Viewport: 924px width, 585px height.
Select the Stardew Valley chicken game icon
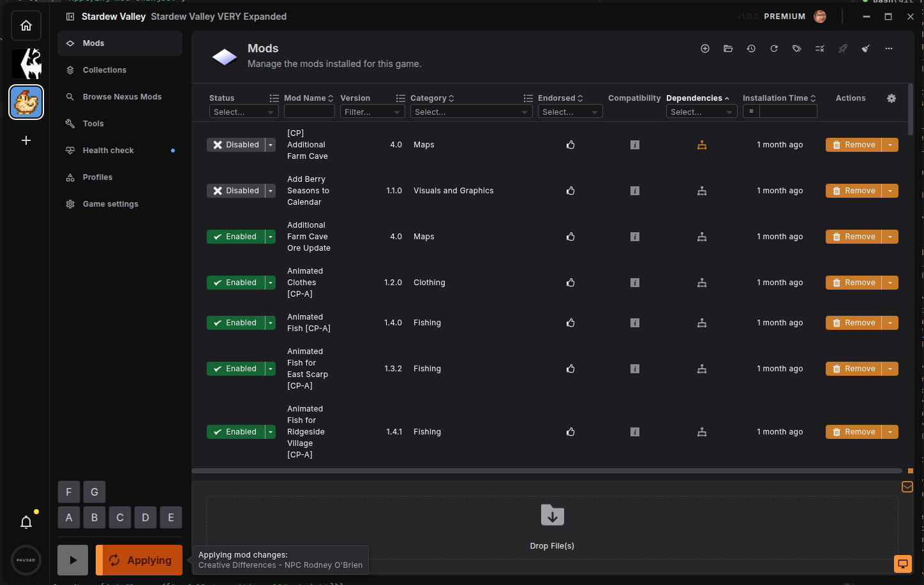click(26, 102)
